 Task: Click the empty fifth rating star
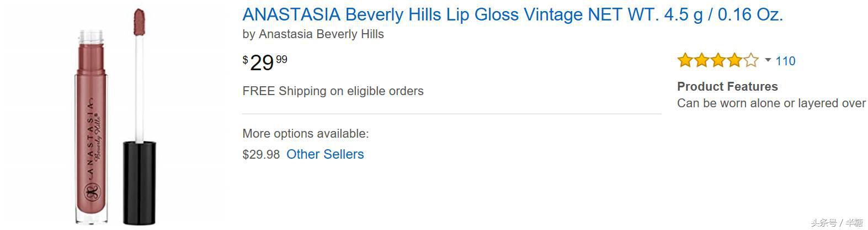[x=751, y=60]
